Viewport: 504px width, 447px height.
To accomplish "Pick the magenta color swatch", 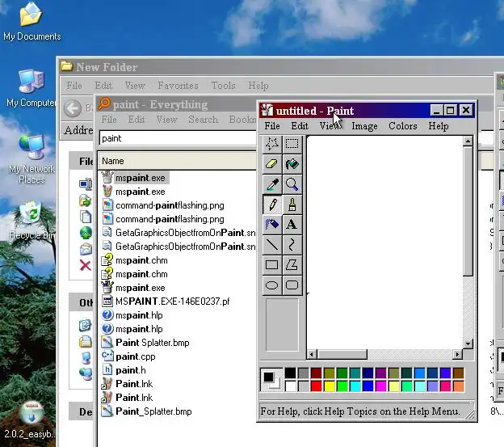I will pyautogui.click(x=380, y=386).
